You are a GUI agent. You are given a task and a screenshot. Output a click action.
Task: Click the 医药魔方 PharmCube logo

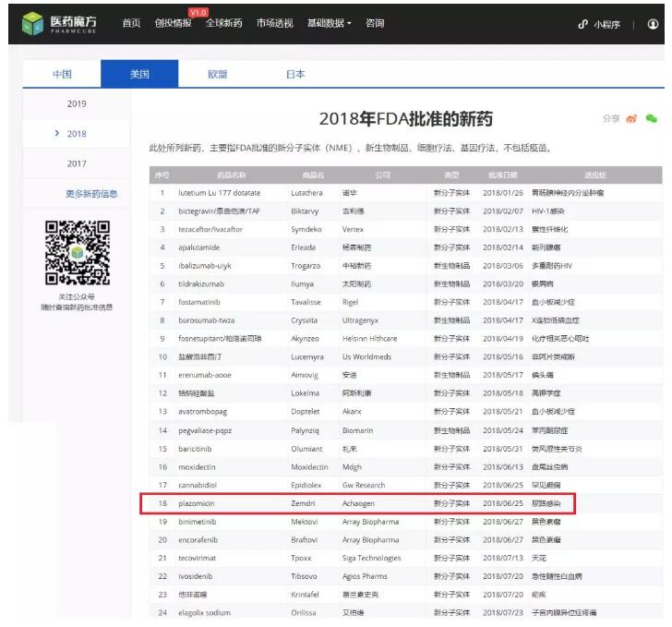tap(62, 25)
